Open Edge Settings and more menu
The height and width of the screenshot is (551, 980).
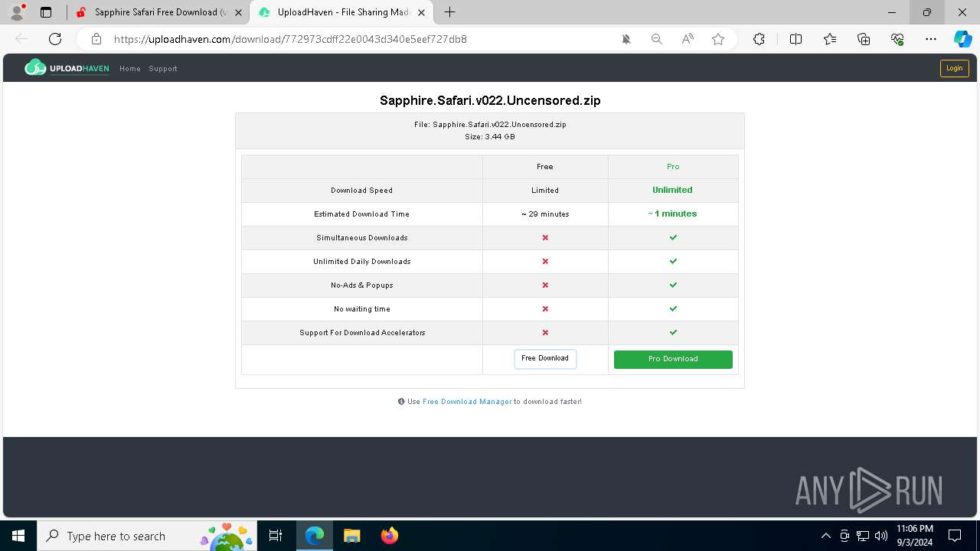tap(931, 39)
